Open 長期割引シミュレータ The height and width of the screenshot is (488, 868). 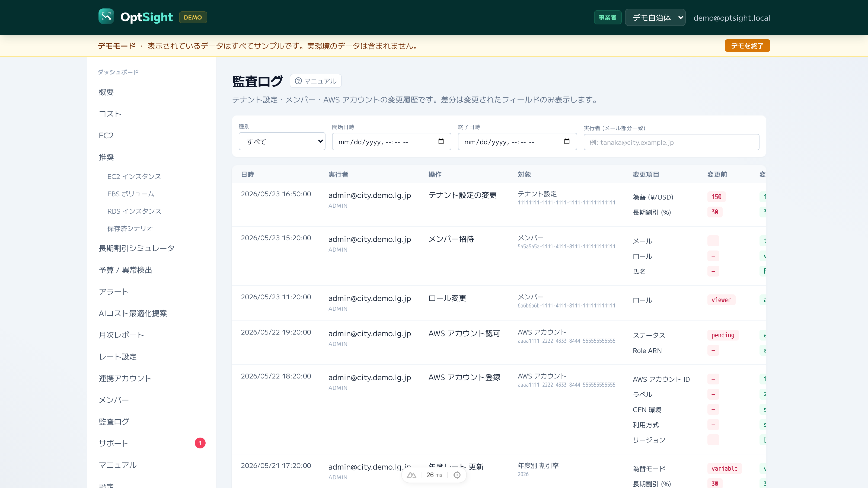coord(136,248)
